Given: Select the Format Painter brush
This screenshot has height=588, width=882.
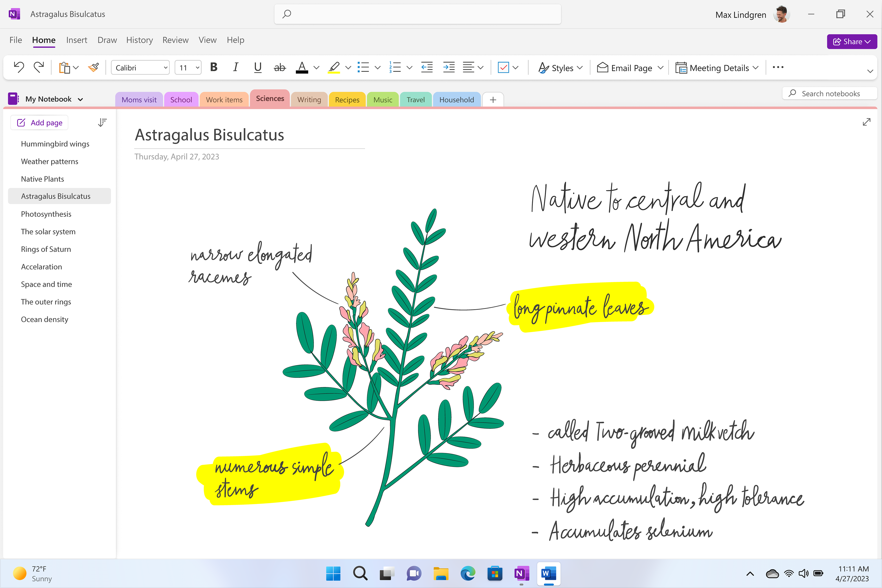Looking at the screenshot, I should coord(93,68).
